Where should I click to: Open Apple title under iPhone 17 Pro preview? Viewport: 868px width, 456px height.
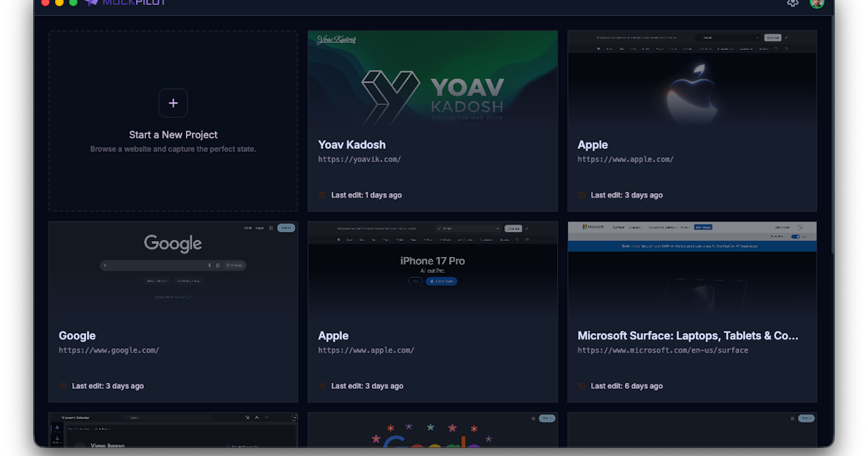[x=333, y=336]
